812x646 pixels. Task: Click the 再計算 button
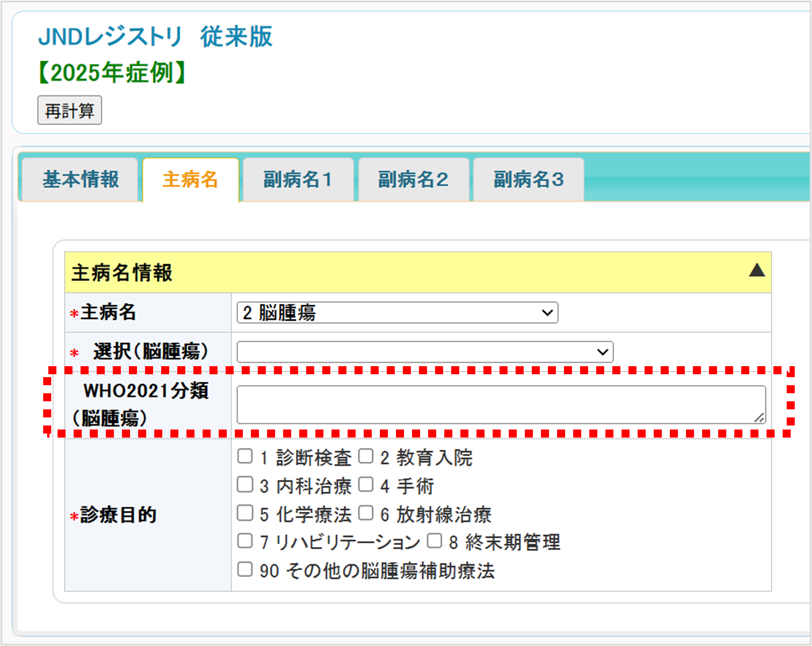70,110
